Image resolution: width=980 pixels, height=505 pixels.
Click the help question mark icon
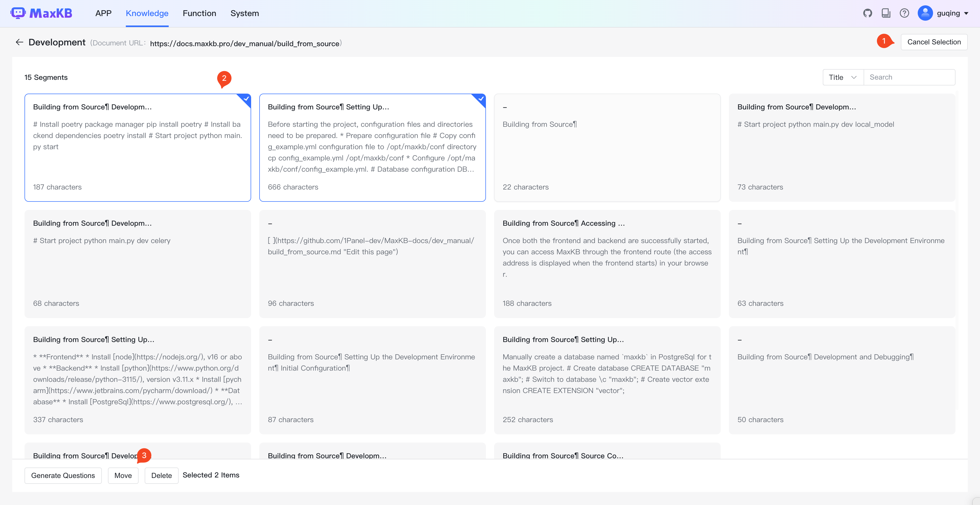(x=904, y=13)
